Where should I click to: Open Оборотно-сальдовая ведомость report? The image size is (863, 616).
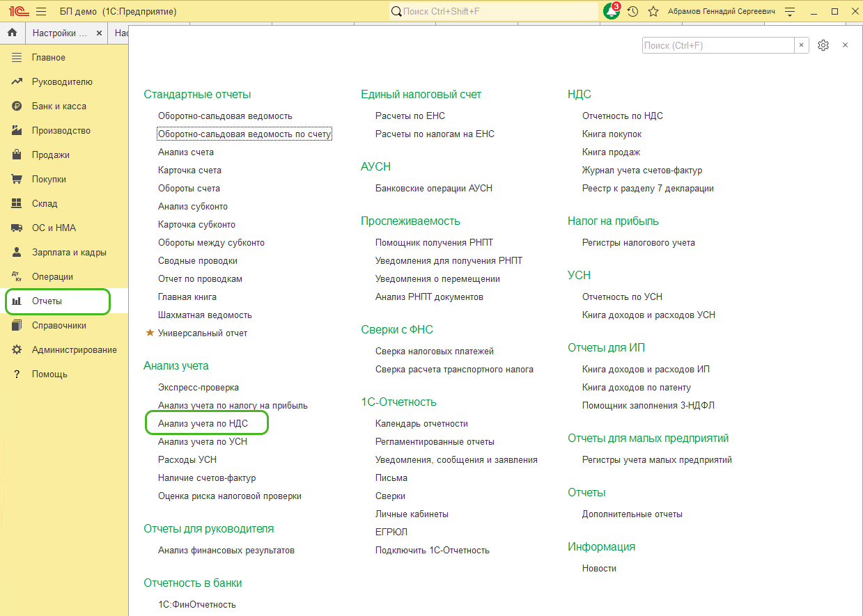pyautogui.click(x=225, y=116)
